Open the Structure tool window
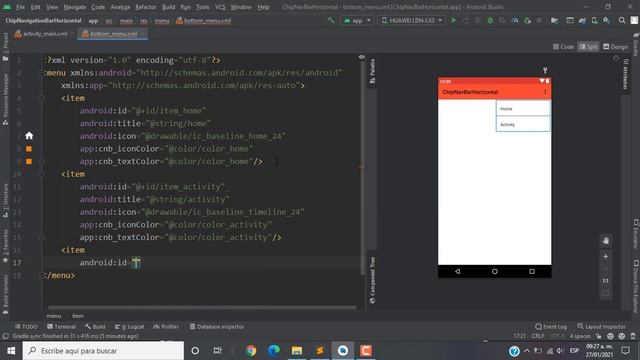 5,201
